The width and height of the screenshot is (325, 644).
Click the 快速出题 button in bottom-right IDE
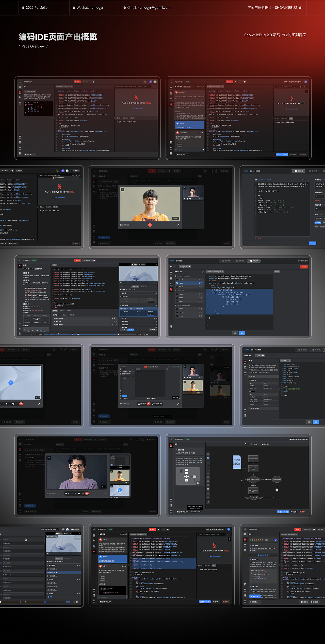click(255, 596)
